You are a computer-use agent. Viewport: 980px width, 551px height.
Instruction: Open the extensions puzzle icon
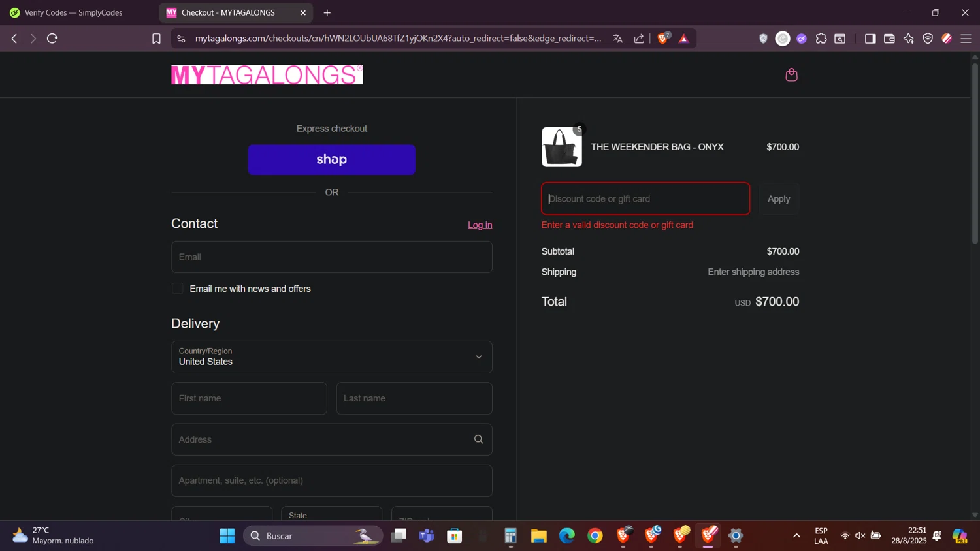click(821, 39)
